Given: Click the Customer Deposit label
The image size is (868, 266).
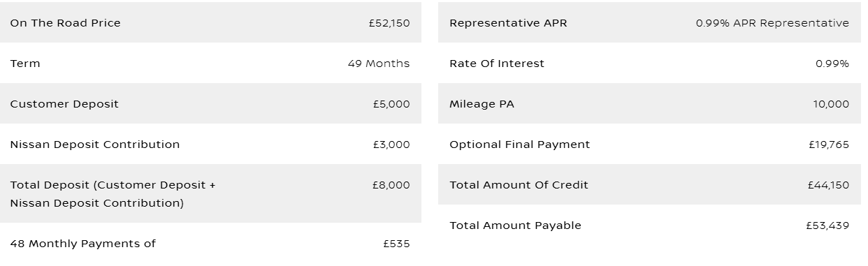Looking at the screenshot, I should [x=64, y=104].
